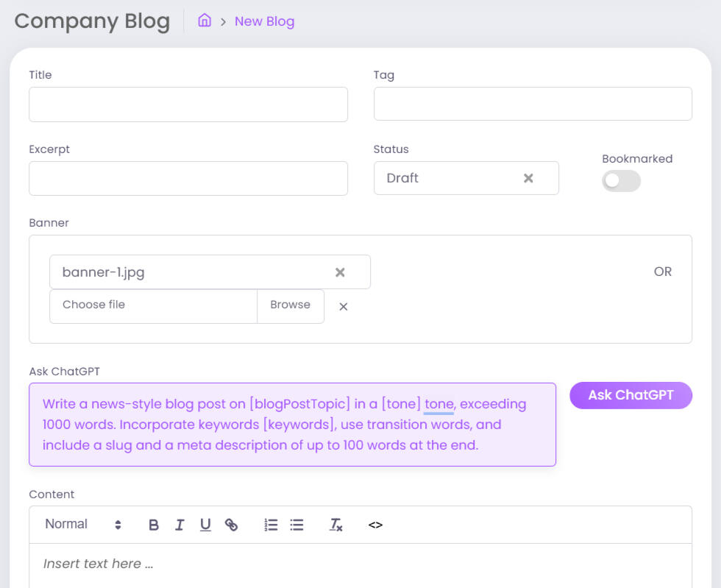Screen dimensions: 721x588
Task: Open the Status selector
Action: (441, 177)
